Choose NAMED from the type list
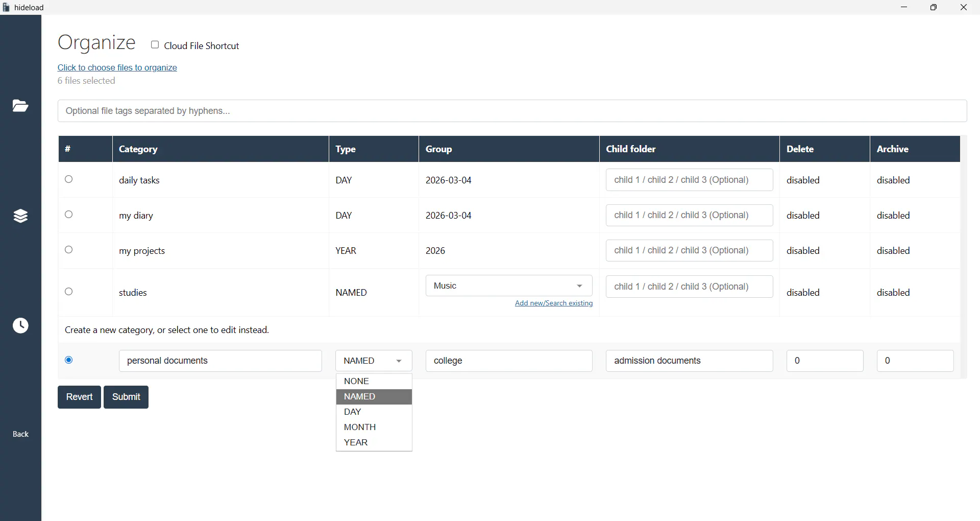This screenshot has height=521, width=980. [374, 396]
